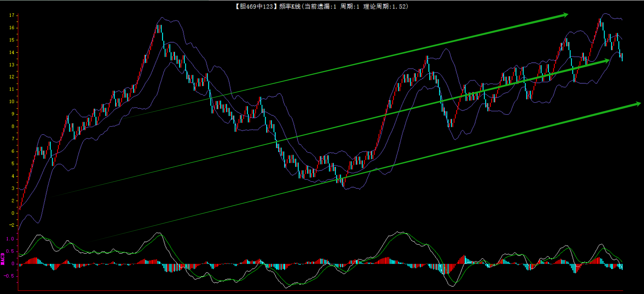Image resolution: width=644 pixels, height=294 pixels.
Task: Select price axis value 5
Action: tap(13, 164)
